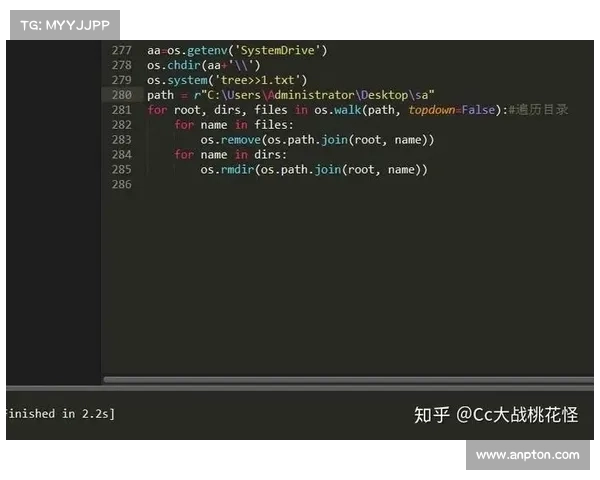Viewport: 600px width, 480px height.
Task: Click line number 278 in the gutter
Action: (122, 65)
